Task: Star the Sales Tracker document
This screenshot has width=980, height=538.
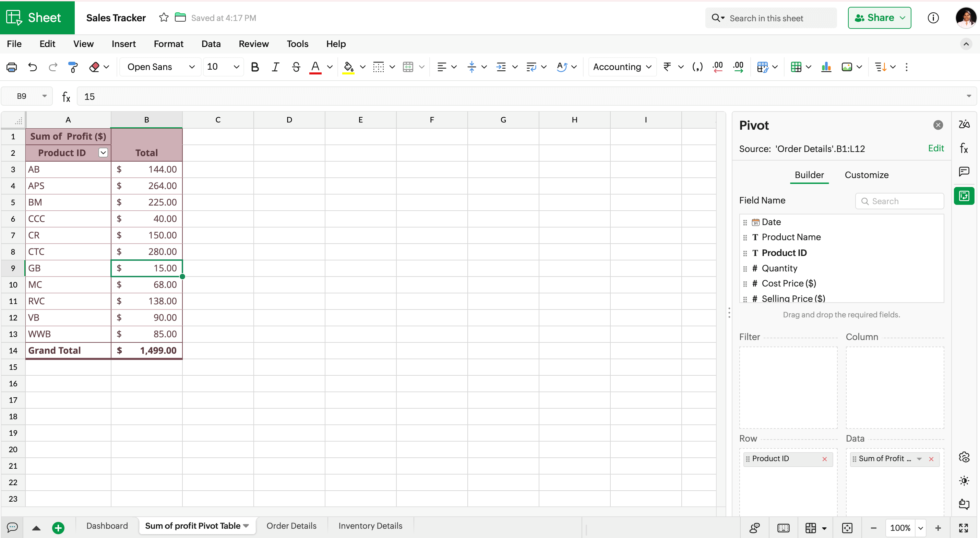Action: (164, 17)
